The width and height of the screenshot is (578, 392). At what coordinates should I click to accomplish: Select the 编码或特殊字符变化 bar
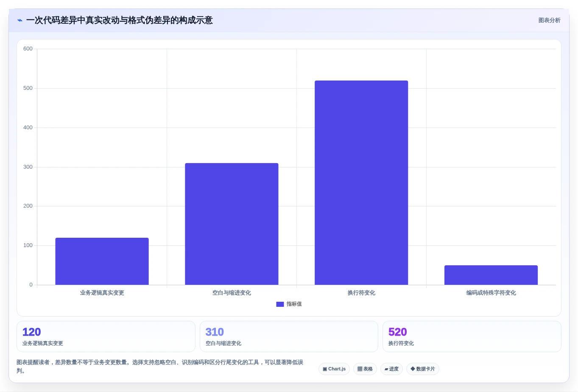(x=491, y=275)
